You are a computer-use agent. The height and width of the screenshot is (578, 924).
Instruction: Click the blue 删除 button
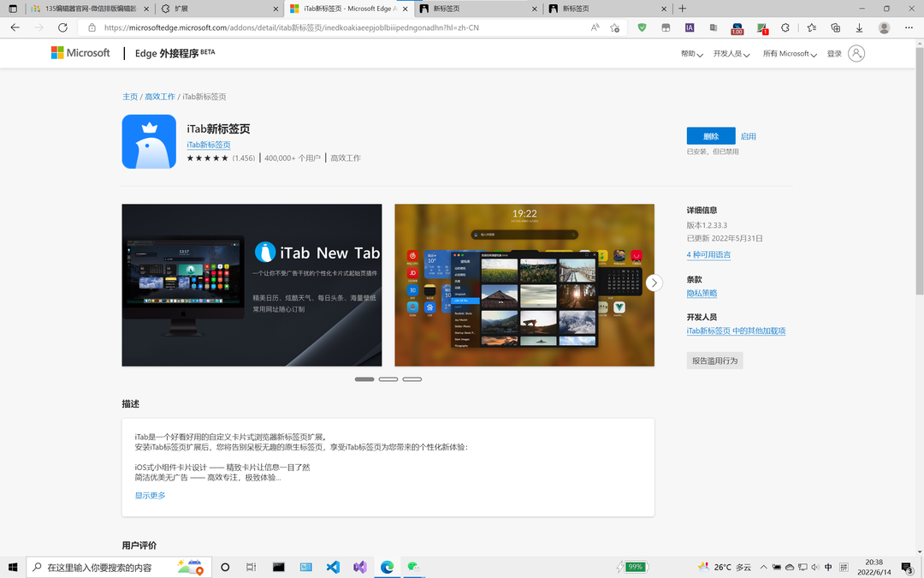(x=711, y=136)
